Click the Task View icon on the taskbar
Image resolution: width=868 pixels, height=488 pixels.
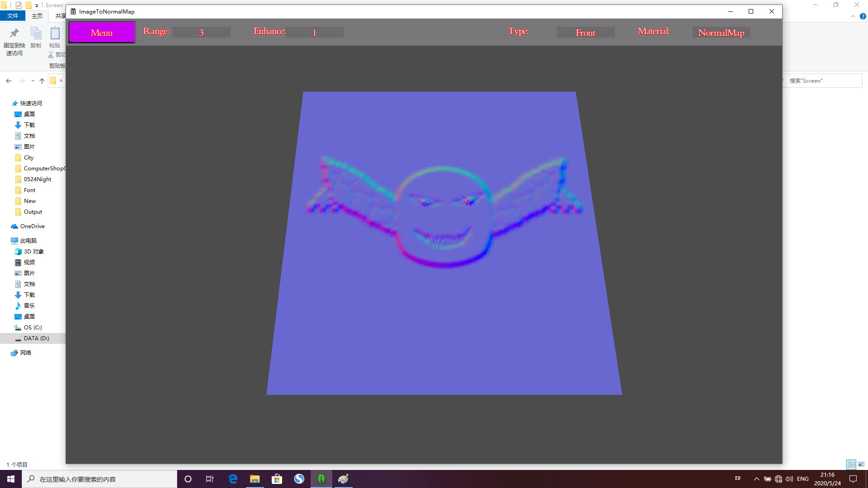coord(210,479)
